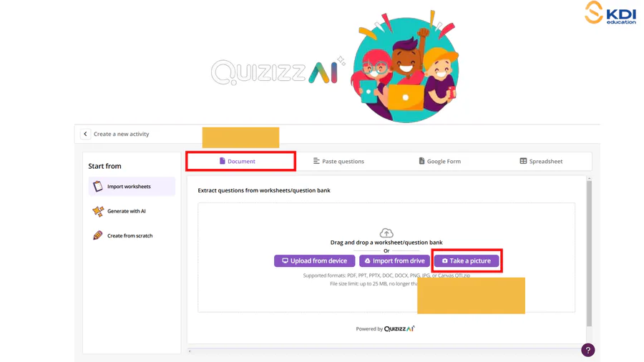Click the large Quizizz AI logo in banner
Screen dimensions: 644x362
pos(275,72)
